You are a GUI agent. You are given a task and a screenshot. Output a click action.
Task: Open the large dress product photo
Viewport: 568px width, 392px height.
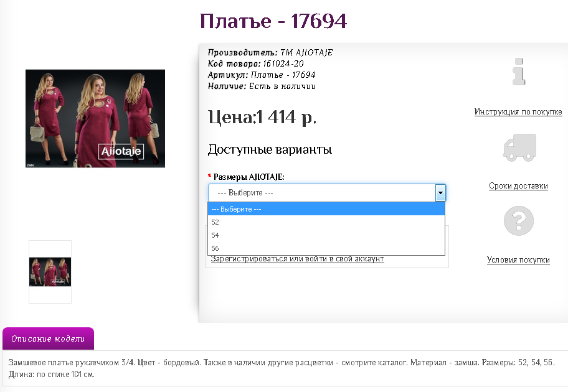pyautogui.click(x=95, y=118)
